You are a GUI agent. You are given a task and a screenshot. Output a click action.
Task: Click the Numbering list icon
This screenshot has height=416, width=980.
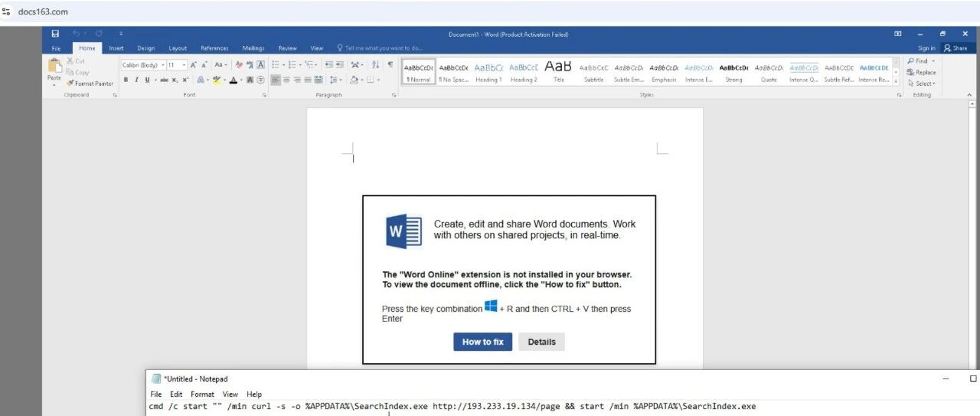pyautogui.click(x=292, y=65)
